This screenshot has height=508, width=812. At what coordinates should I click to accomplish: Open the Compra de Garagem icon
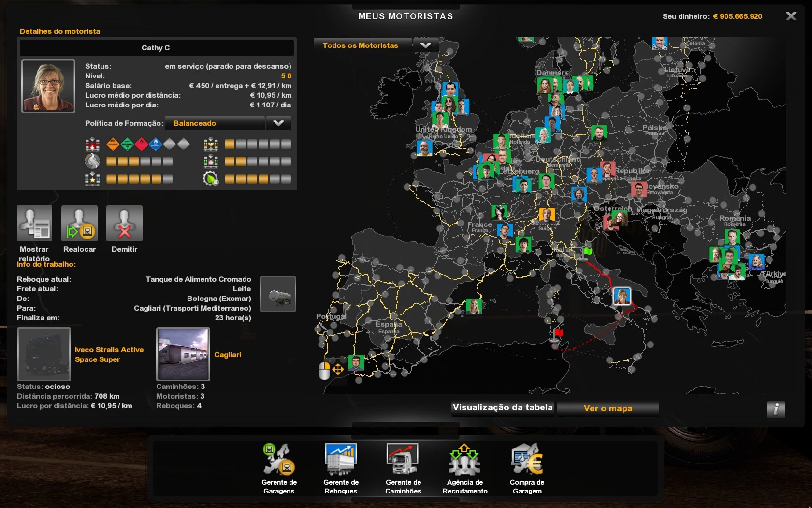[x=527, y=460]
